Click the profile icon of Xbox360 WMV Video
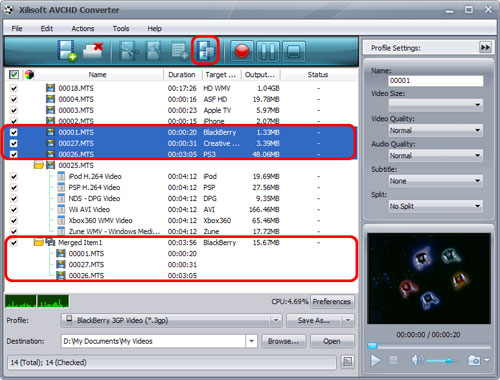 coord(61,220)
